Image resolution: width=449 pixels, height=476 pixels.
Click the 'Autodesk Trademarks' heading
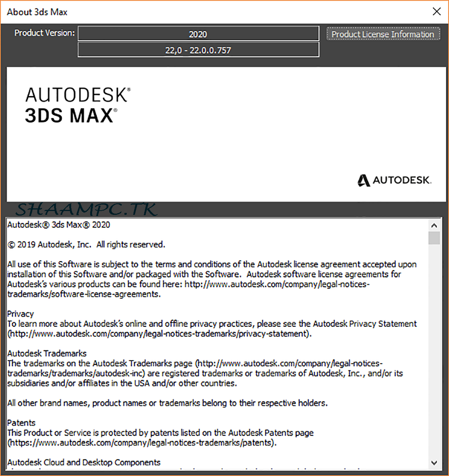[47, 353]
